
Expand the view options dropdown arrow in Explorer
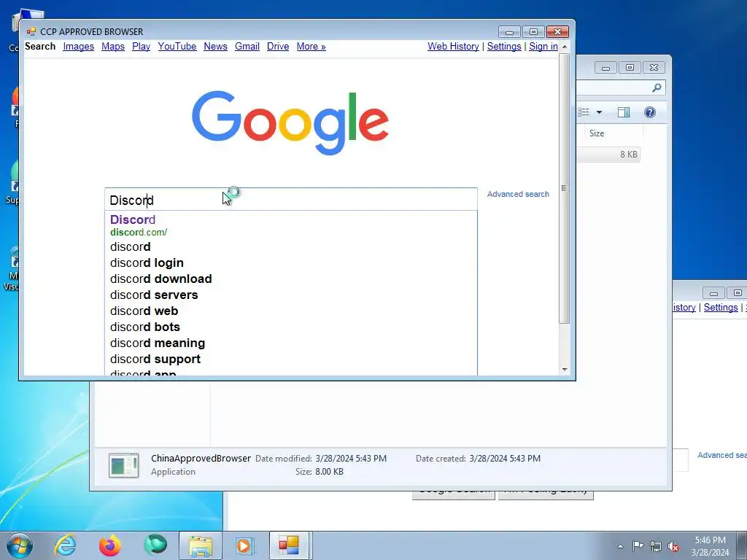tap(600, 112)
